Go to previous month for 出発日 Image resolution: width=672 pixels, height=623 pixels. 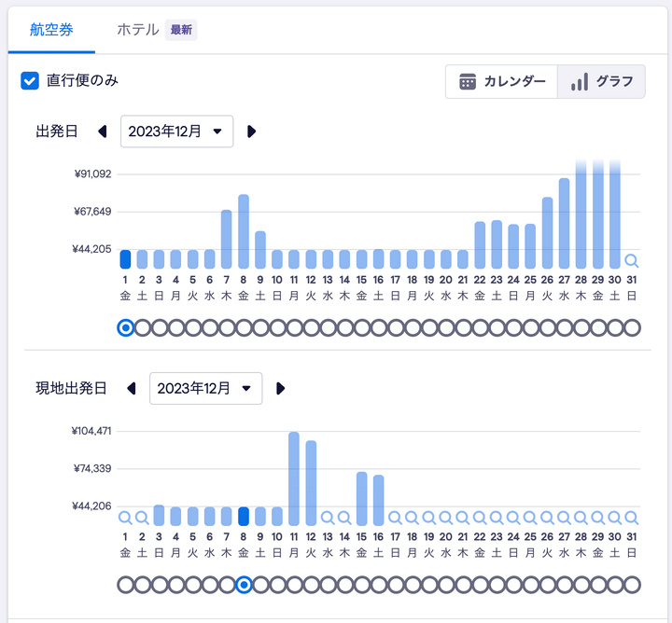103,132
